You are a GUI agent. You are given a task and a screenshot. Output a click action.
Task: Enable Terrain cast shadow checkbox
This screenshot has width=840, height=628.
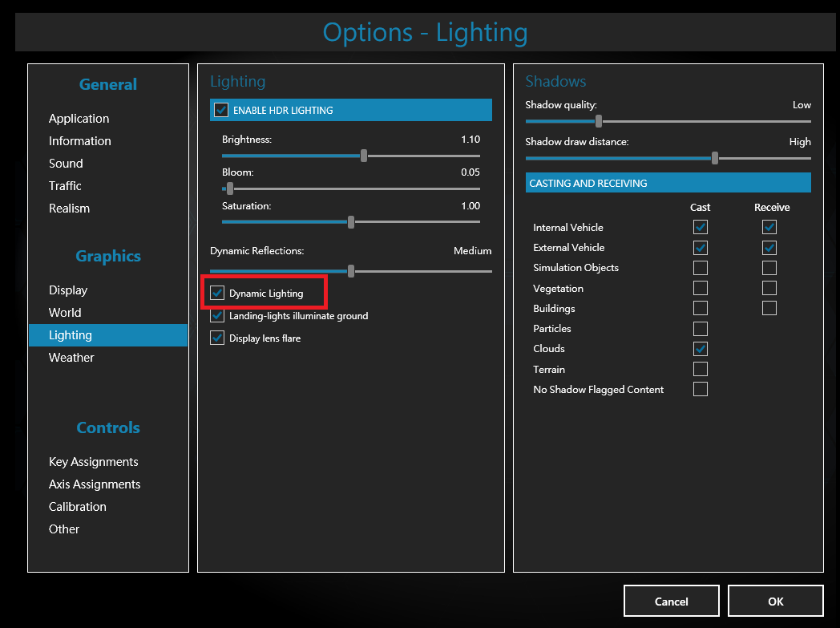pyautogui.click(x=701, y=369)
